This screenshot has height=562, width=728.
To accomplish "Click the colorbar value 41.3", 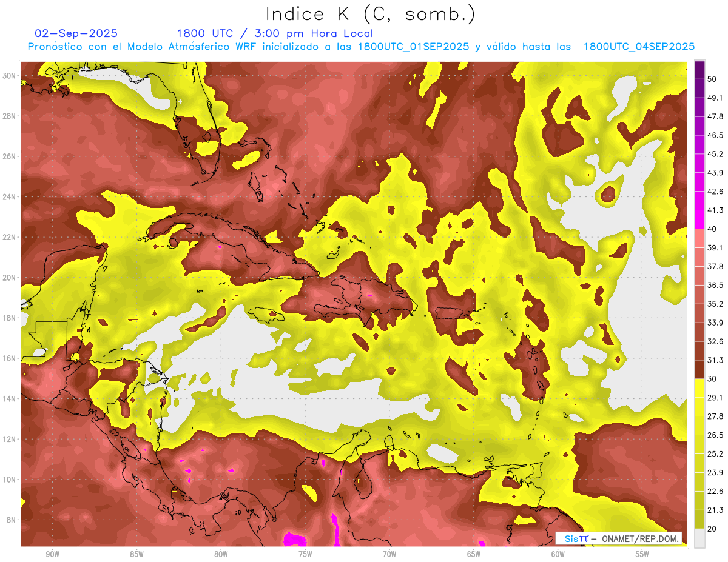I will coord(715,210).
